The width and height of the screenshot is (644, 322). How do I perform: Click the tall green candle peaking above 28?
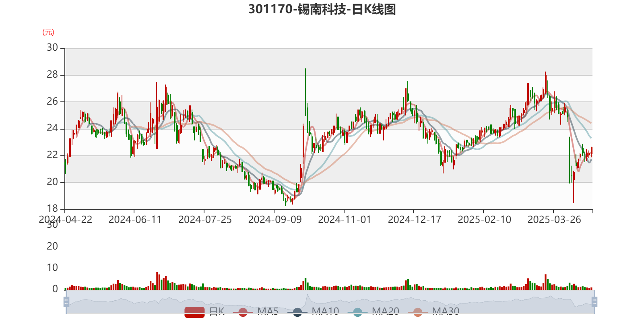point(305,92)
